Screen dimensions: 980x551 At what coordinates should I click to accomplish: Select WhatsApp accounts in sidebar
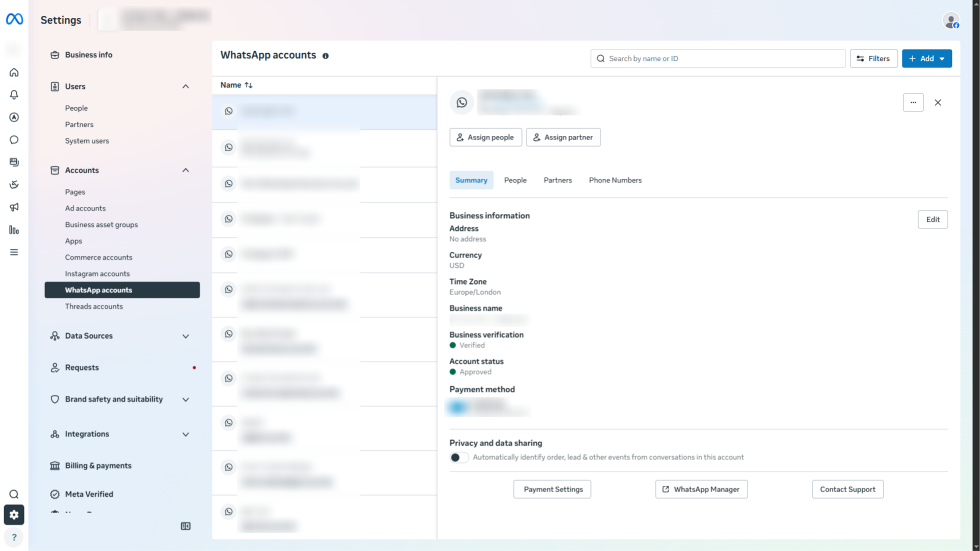pos(122,290)
